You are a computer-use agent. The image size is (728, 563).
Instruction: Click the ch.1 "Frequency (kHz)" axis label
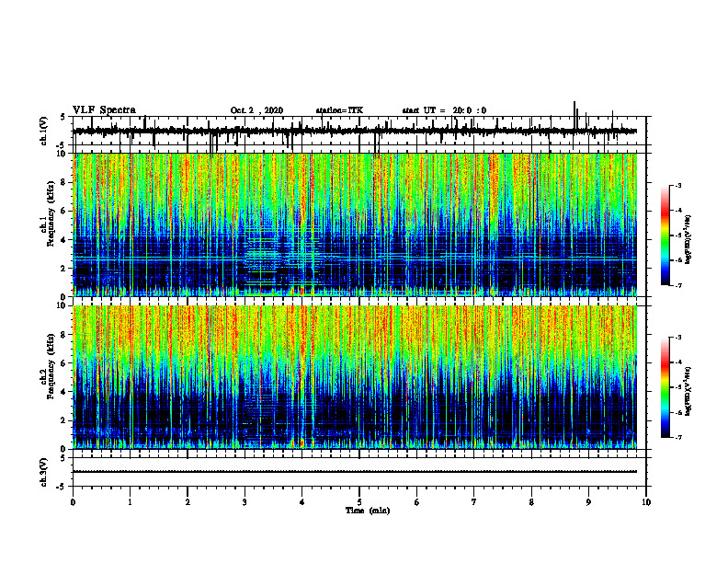tap(51, 213)
